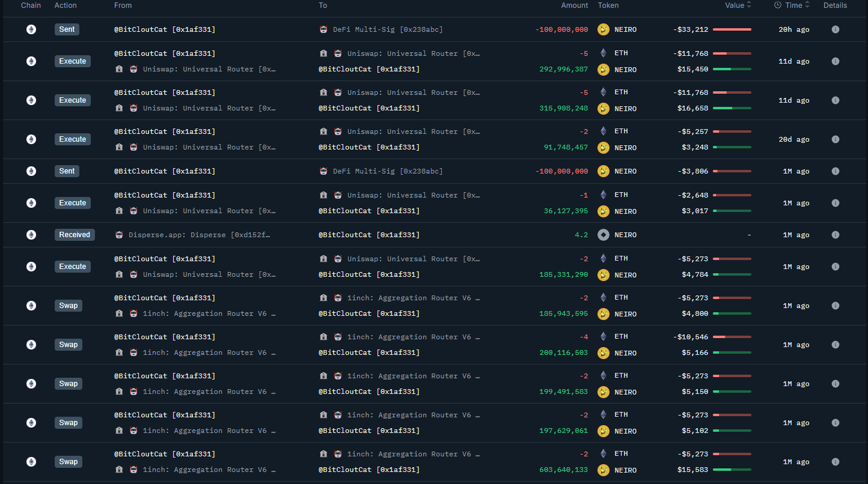The width and height of the screenshot is (868, 484).
Task: Open details info icon for 36,127,395 NEIRO row
Action: (835, 203)
